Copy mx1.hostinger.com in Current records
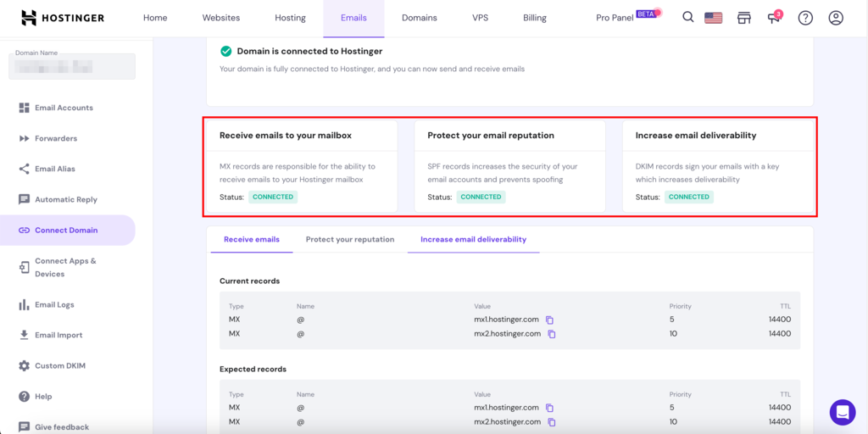The image size is (868, 434). (x=550, y=320)
